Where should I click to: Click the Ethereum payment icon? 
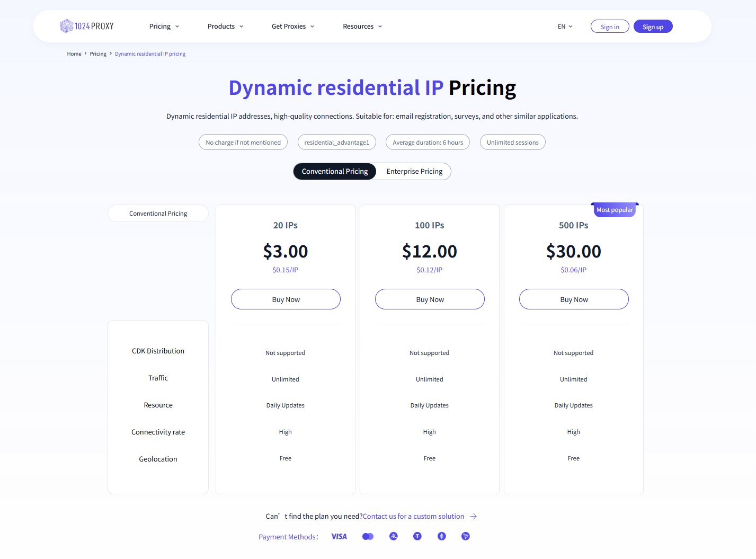(442, 536)
